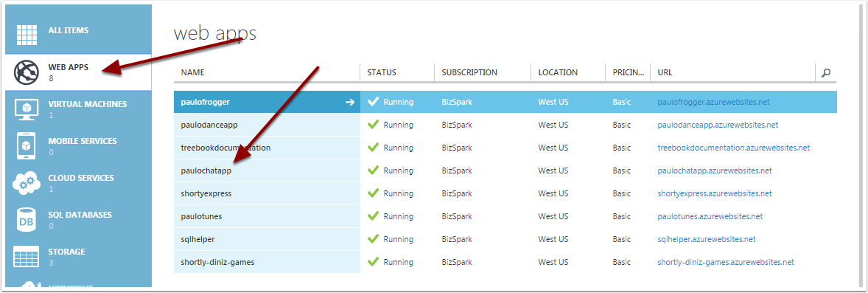This screenshot has height=293, width=868.
Task: Click the check icon in paulofrogger row
Action: (x=373, y=102)
